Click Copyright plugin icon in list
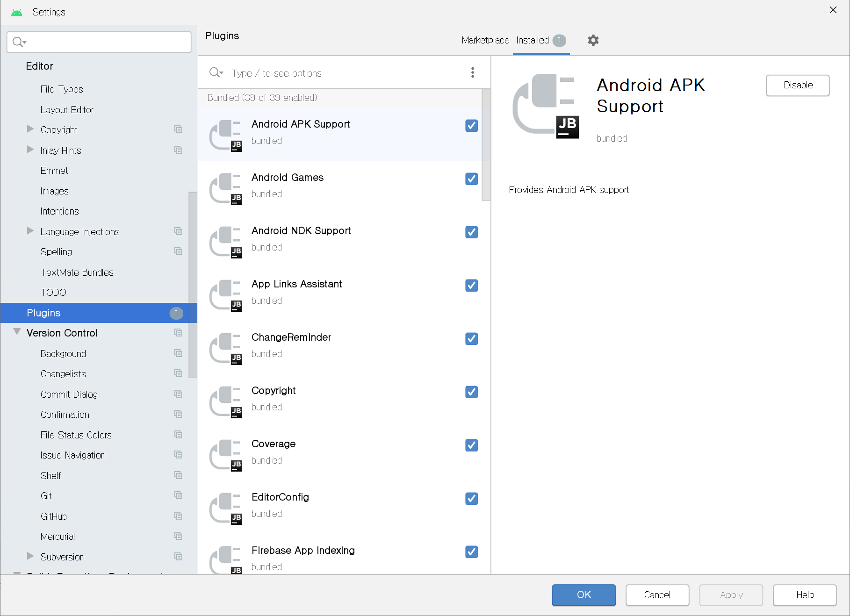 click(x=226, y=401)
